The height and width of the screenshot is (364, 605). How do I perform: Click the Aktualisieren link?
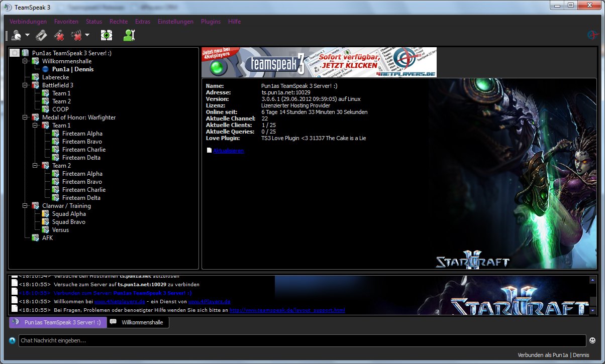pyautogui.click(x=229, y=151)
